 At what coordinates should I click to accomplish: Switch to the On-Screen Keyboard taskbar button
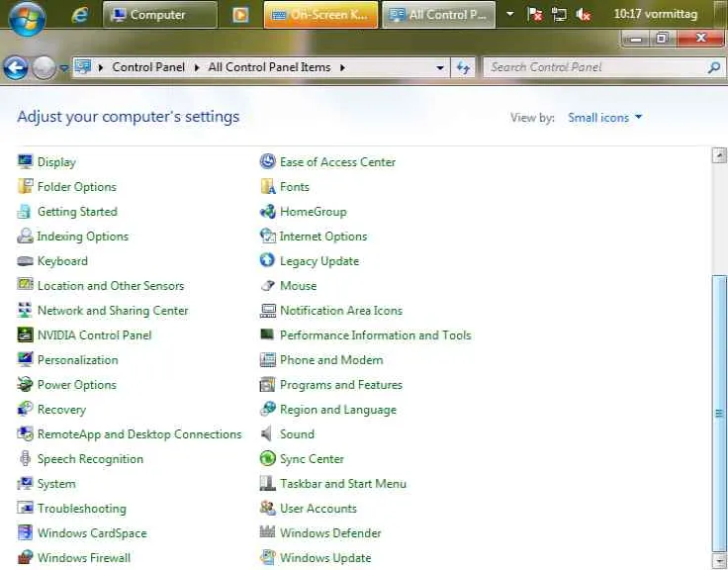click(320, 15)
